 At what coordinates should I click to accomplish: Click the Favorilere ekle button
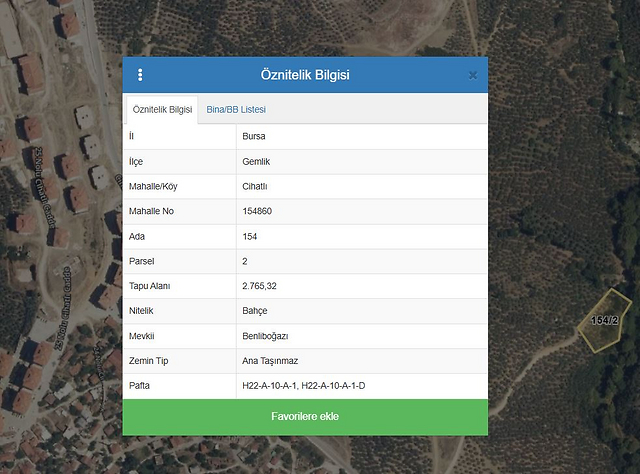305,416
